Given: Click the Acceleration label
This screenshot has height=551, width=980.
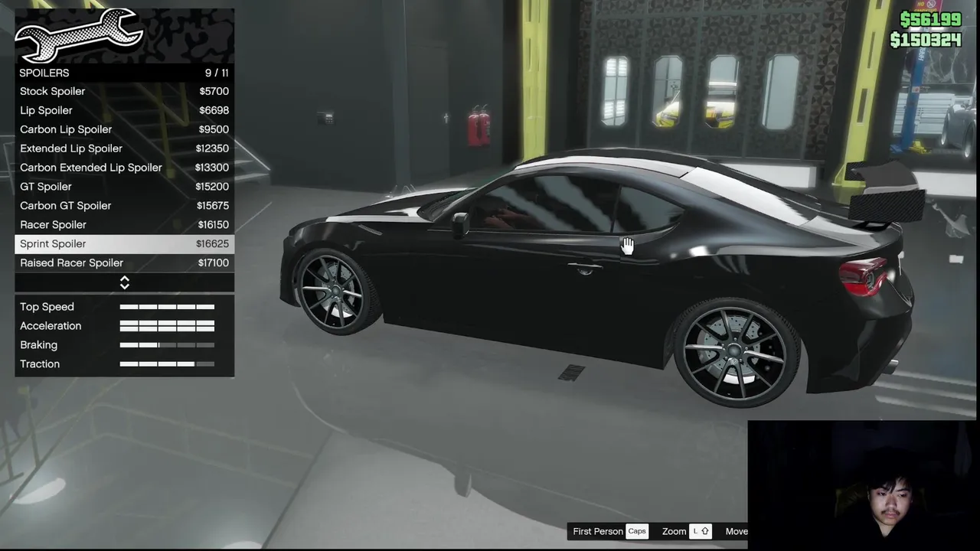Looking at the screenshot, I should 51,326.
